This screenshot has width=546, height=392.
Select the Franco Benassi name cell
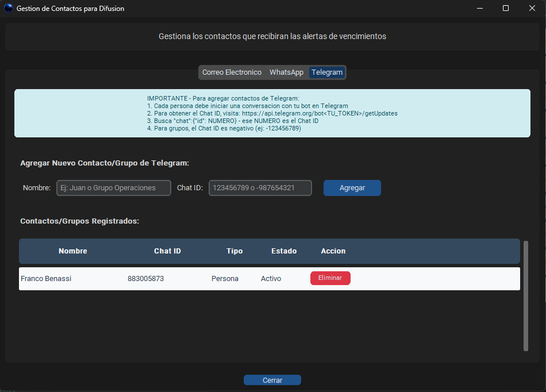point(46,279)
